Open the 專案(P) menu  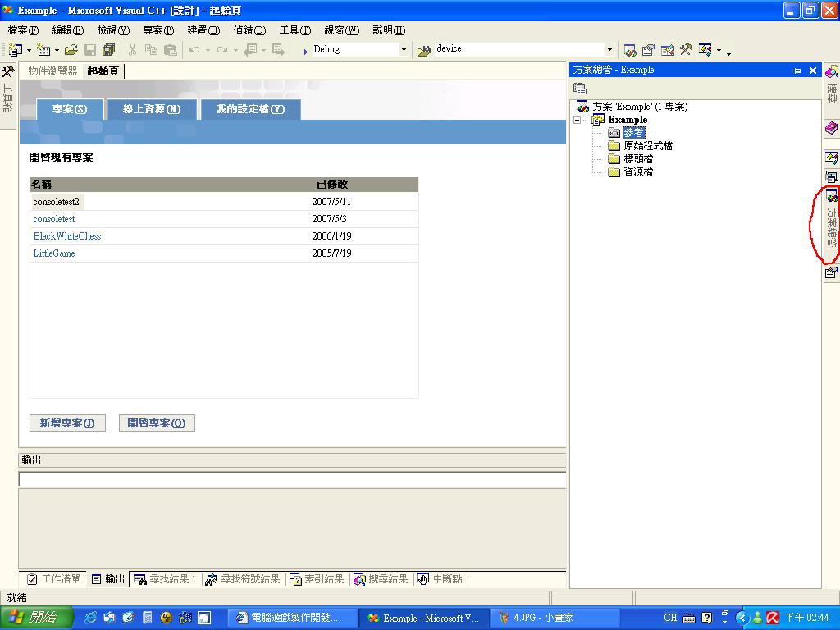click(x=158, y=30)
